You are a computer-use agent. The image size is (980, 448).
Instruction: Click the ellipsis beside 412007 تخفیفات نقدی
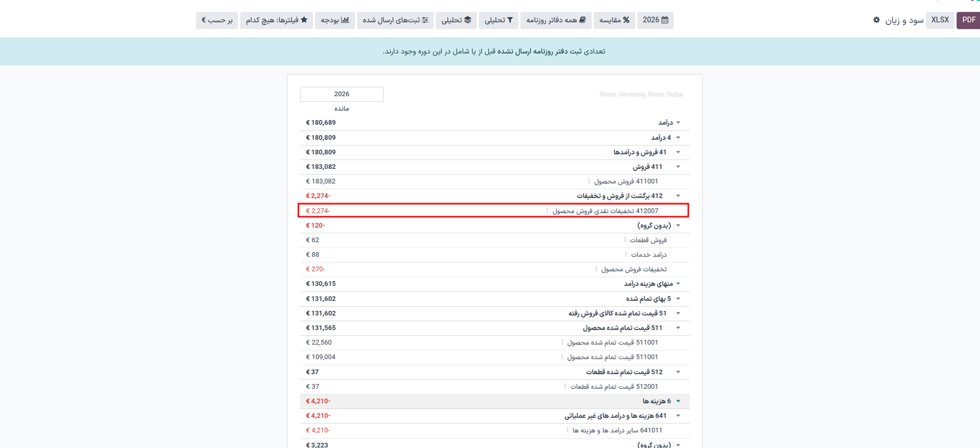tap(547, 211)
